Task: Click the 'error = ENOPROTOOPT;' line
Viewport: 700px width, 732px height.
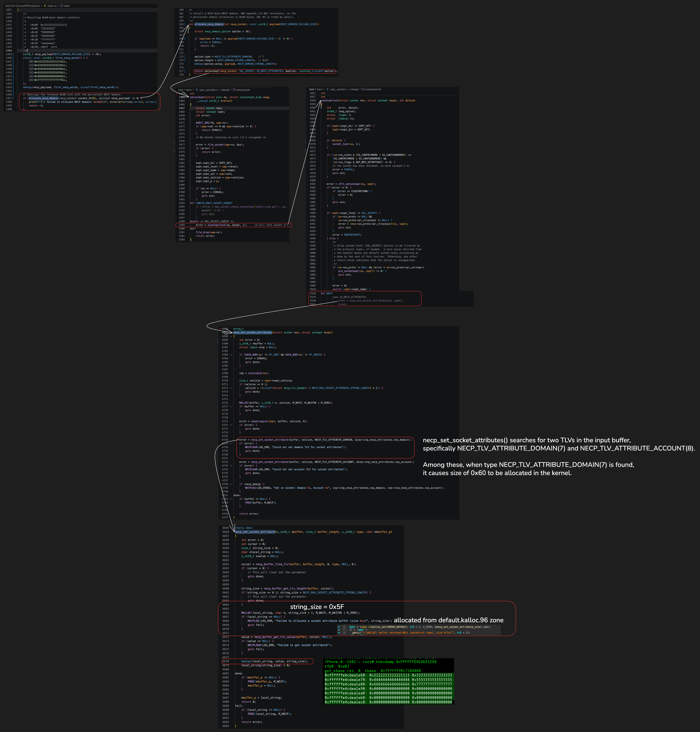Action: [347, 235]
